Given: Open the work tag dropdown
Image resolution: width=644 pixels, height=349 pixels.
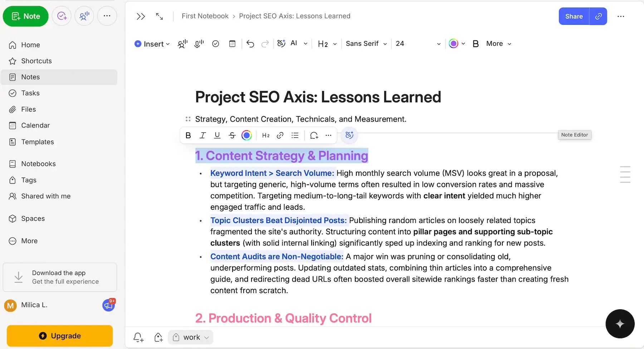Looking at the screenshot, I should [x=191, y=337].
